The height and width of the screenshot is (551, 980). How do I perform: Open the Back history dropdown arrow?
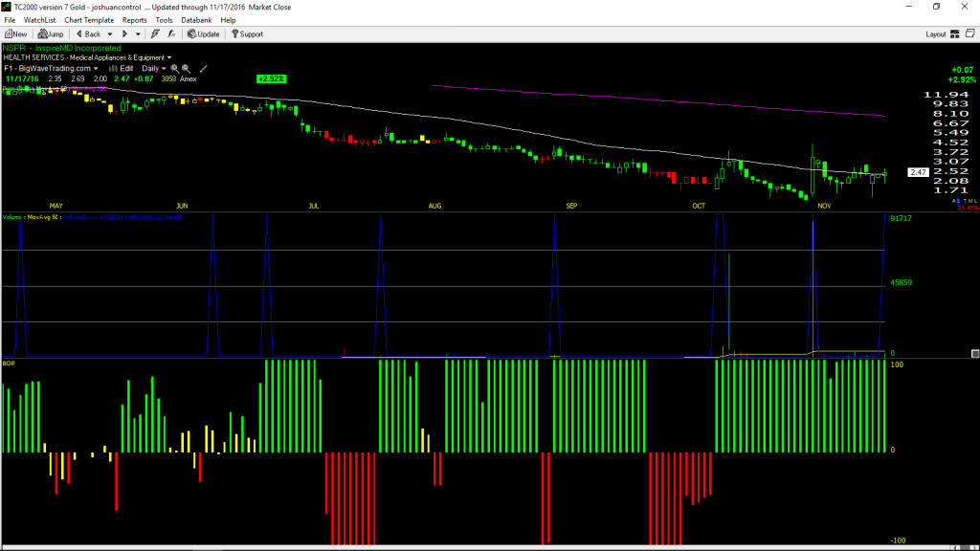pyautogui.click(x=110, y=34)
